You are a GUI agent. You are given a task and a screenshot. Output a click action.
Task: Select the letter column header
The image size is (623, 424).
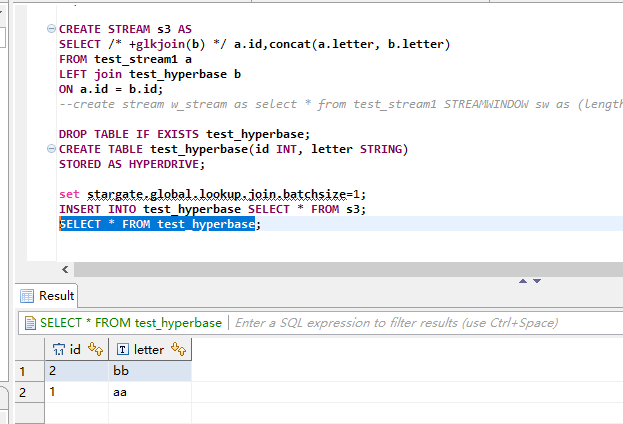tap(148, 349)
